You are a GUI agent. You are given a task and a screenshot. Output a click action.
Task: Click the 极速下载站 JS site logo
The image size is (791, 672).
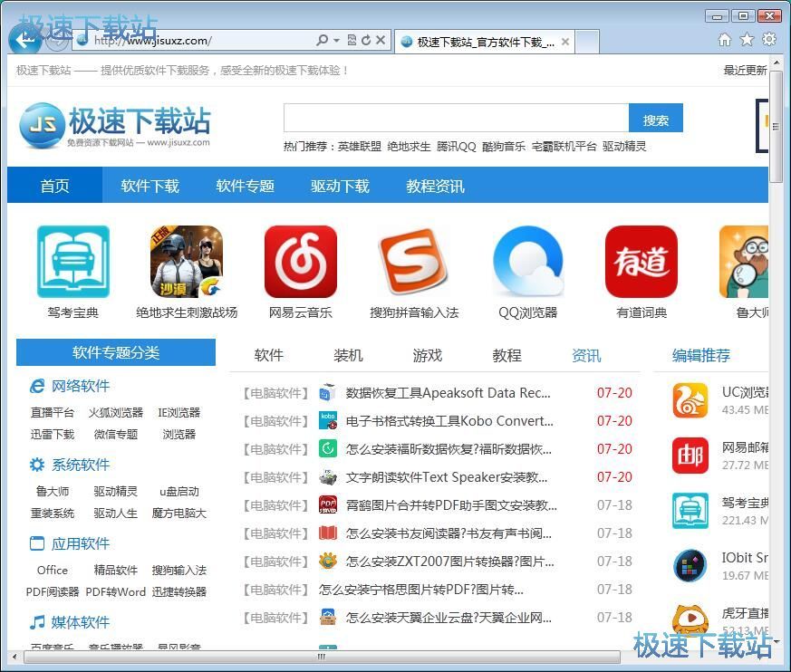(114, 126)
